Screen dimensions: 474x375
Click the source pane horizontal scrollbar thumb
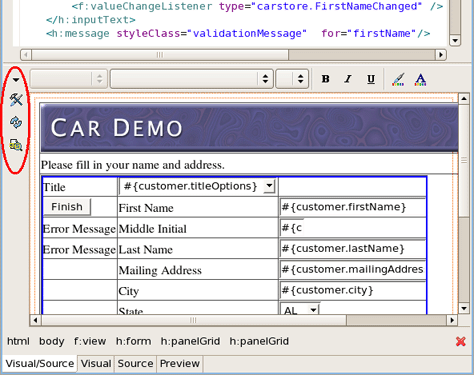pos(160,55)
